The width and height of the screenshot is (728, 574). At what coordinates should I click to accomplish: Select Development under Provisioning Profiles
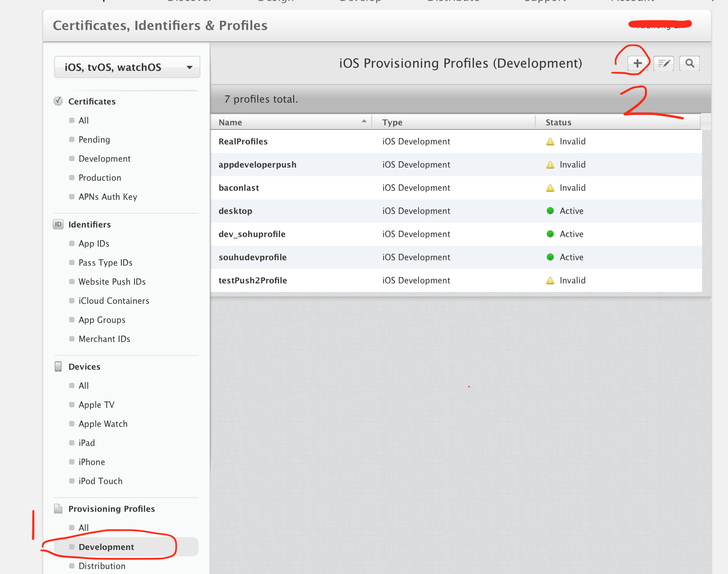pyautogui.click(x=106, y=547)
